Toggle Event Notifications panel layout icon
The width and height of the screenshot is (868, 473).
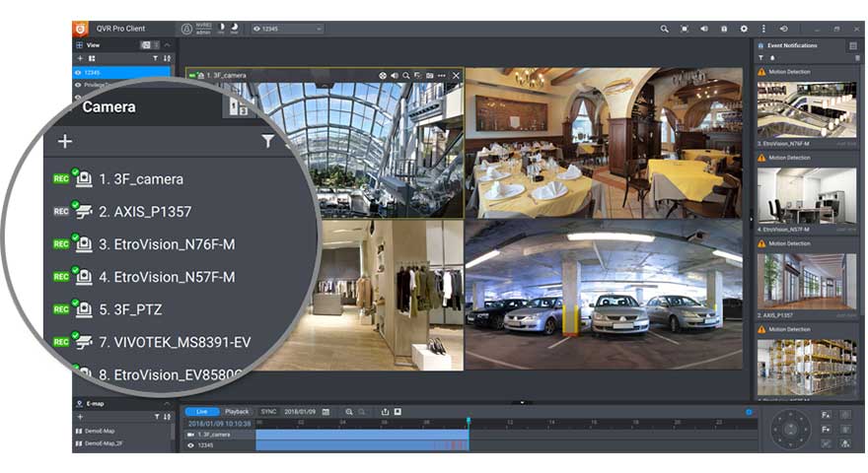(x=853, y=45)
